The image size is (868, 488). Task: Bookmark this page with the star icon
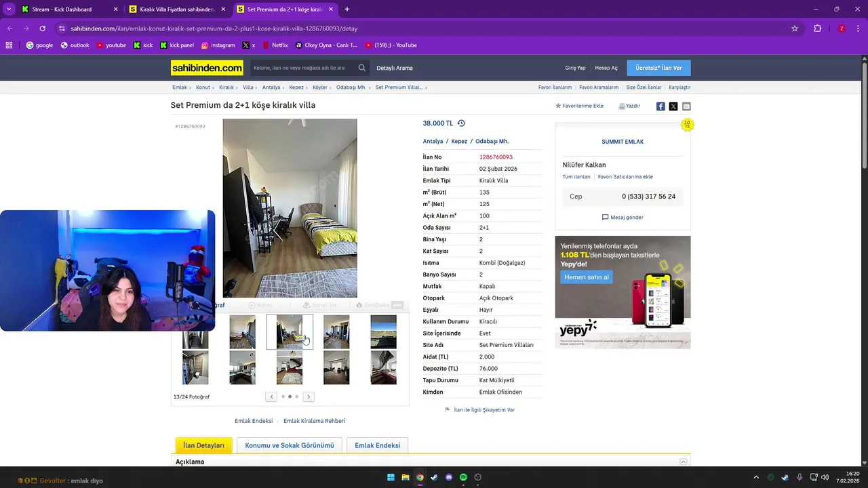click(x=795, y=28)
